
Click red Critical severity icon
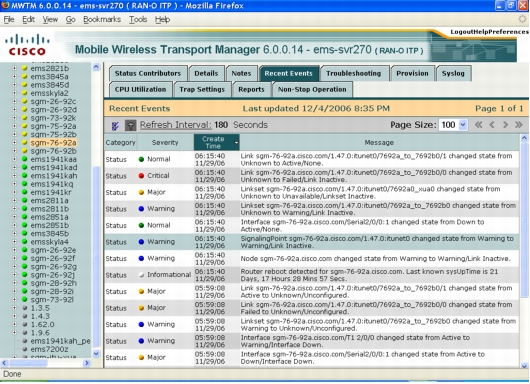pyautogui.click(x=141, y=176)
